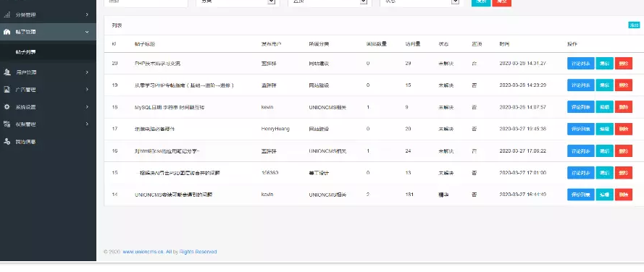Click the home icon beside 帖子管理
Viewport: 644px width, 272px height.
[x=7, y=32]
